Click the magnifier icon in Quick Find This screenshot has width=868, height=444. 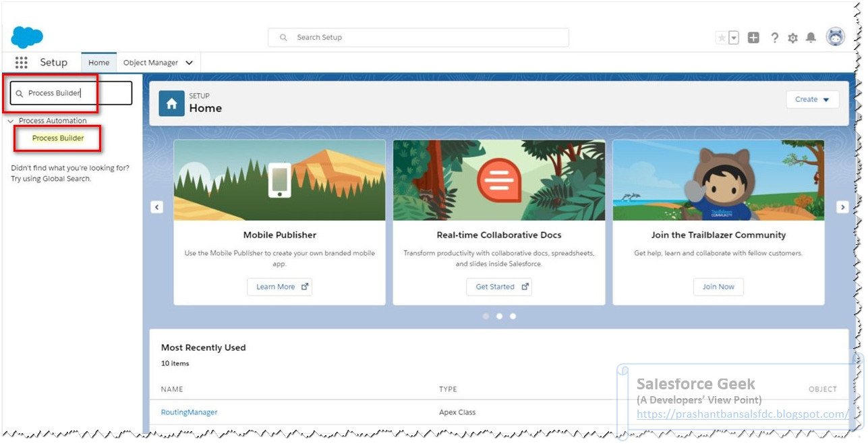point(20,93)
